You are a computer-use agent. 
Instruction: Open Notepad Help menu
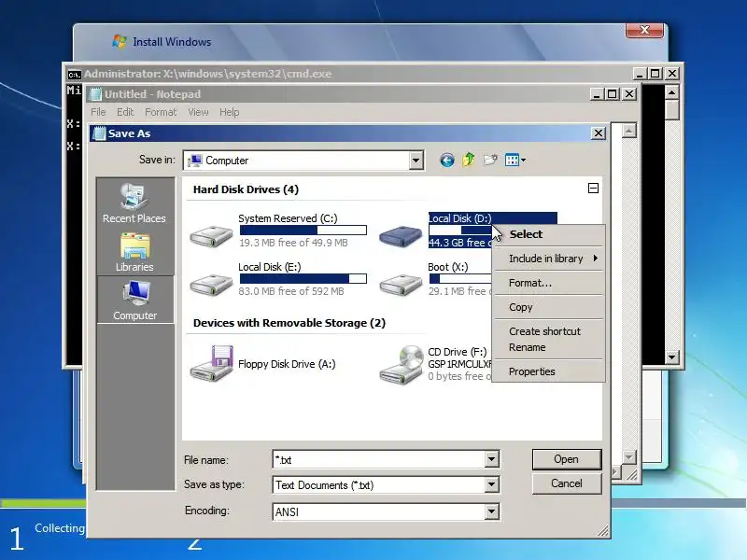229,112
